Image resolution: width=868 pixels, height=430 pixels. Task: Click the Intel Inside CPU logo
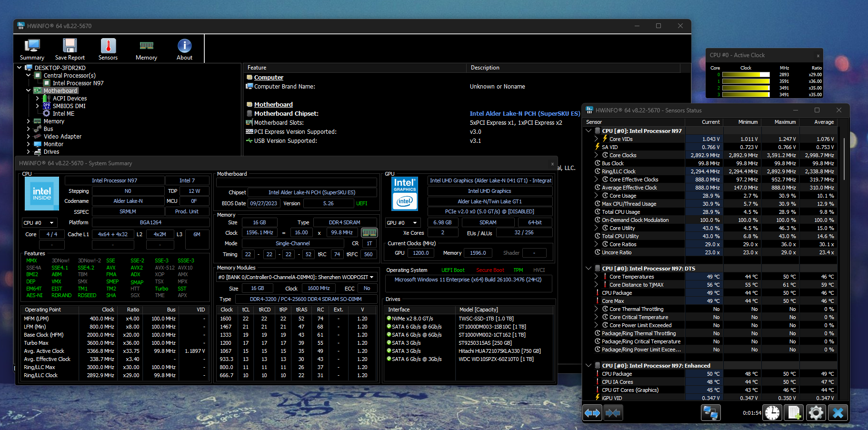point(42,194)
